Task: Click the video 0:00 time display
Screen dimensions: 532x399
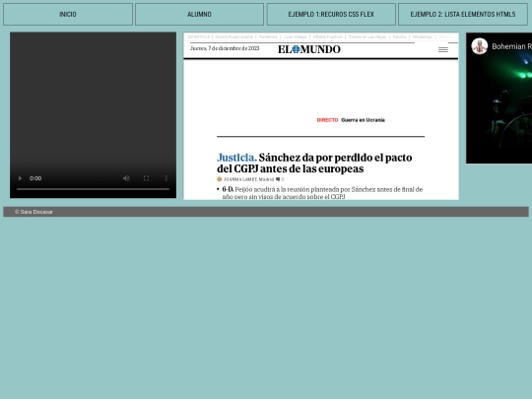Action: click(x=35, y=178)
